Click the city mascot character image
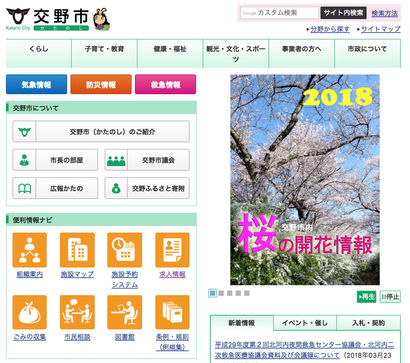The image size is (410, 363). tap(101, 19)
